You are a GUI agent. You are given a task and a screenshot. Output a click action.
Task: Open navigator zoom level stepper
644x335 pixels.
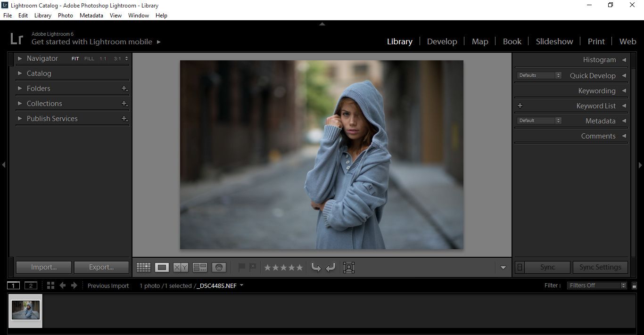pos(126,59)
